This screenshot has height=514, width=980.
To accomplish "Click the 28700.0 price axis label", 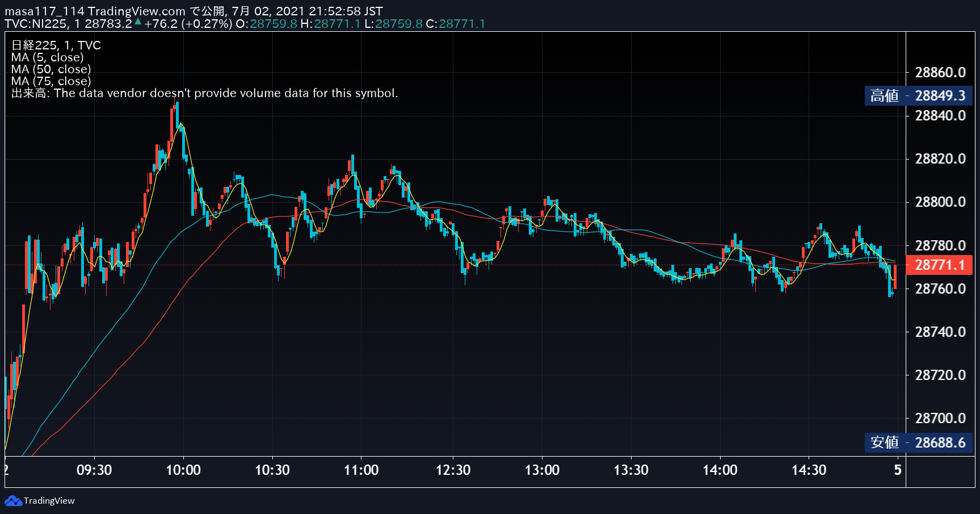I will 940,419.
